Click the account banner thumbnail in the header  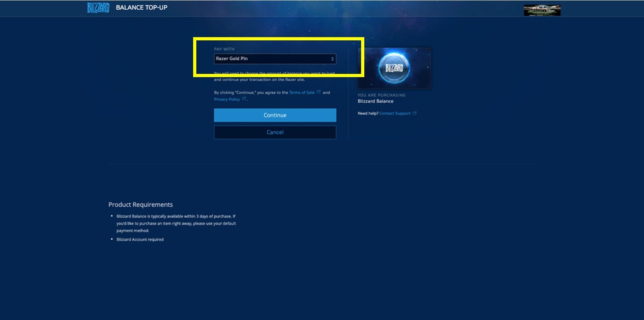pyautogui.click(x=542, y=10)
